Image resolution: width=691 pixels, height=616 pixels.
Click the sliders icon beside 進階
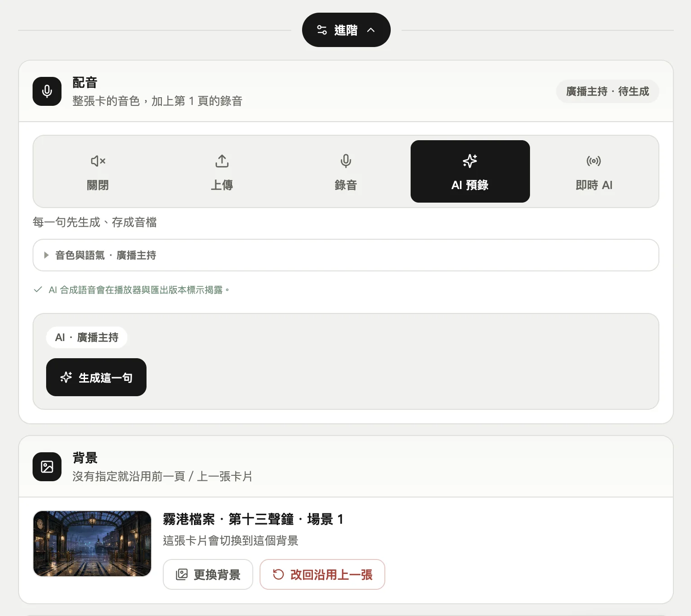click(322, 30)
